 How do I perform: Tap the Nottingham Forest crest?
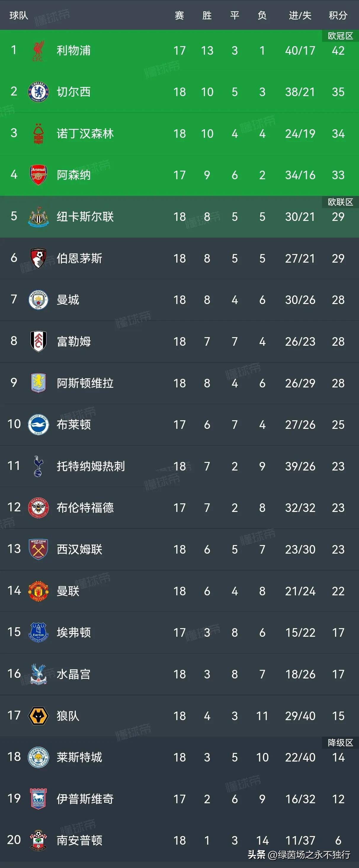click(x=38, y=134)
